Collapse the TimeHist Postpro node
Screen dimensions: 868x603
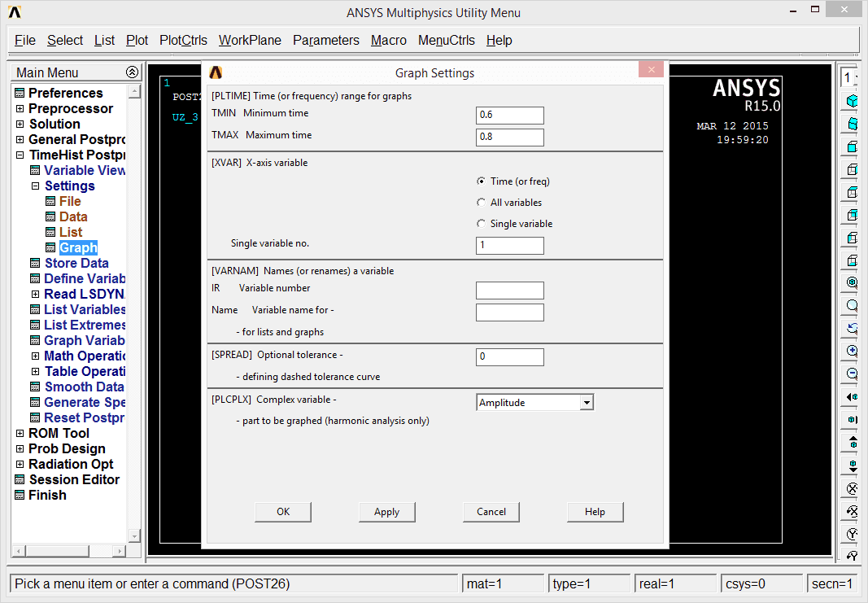click(20, 155)
